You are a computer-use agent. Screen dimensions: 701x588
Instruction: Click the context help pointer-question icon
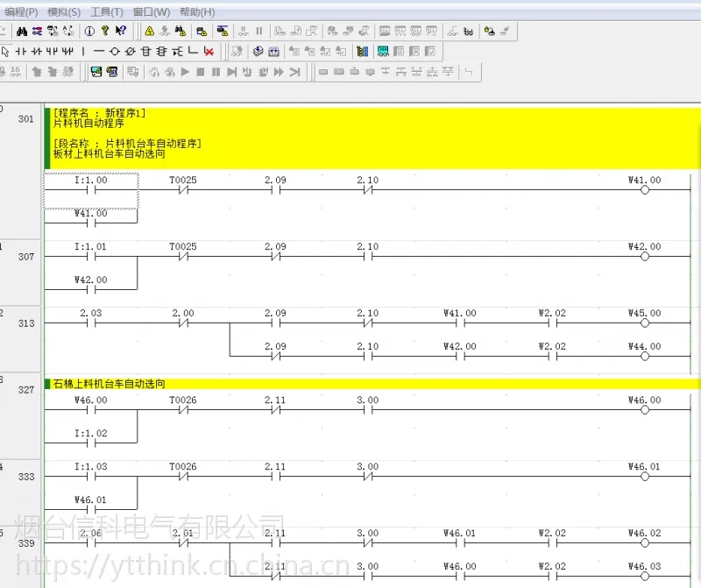[121, 31]
